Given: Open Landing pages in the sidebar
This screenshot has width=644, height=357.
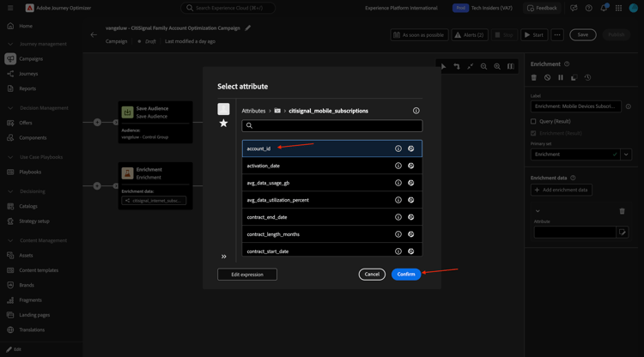Looking at the screenshot, I should [34, 315].
